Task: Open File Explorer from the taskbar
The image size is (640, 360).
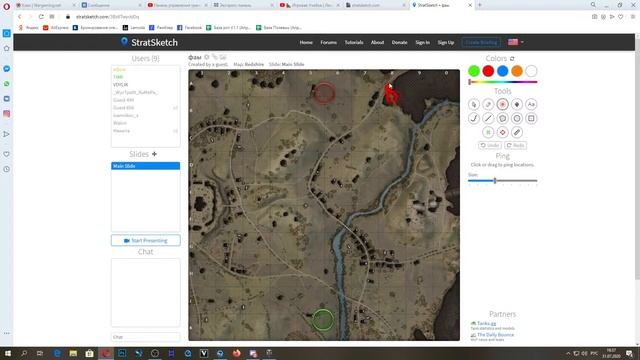Action: pos(73,353)
